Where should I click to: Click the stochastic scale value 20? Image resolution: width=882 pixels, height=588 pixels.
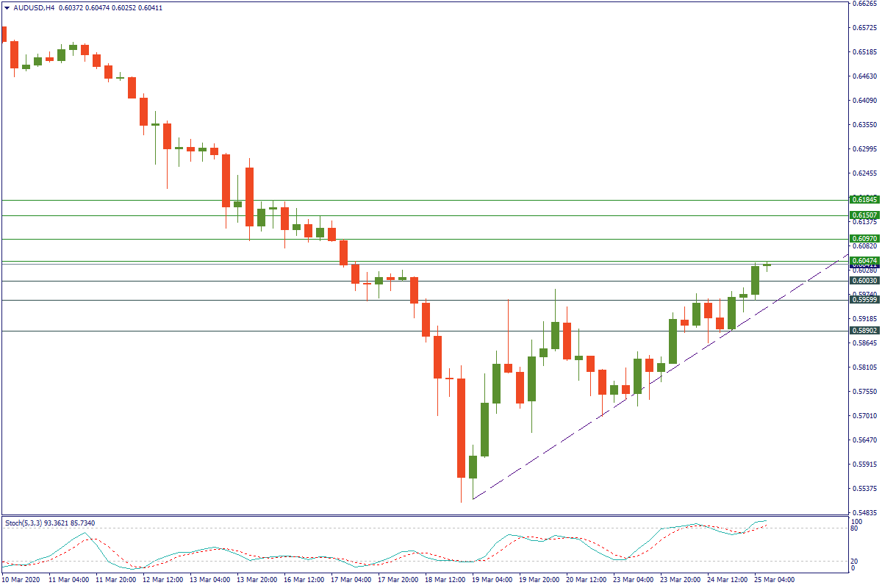[854, 562]
